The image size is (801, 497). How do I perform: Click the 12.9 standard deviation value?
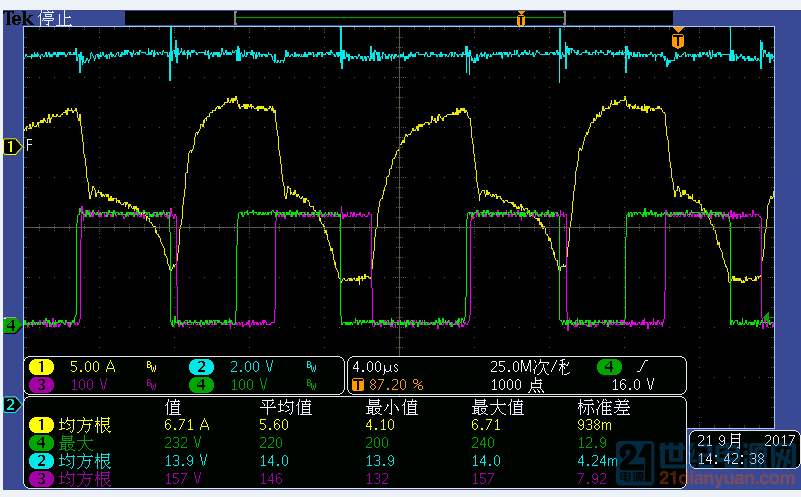[x=592, y=443]
